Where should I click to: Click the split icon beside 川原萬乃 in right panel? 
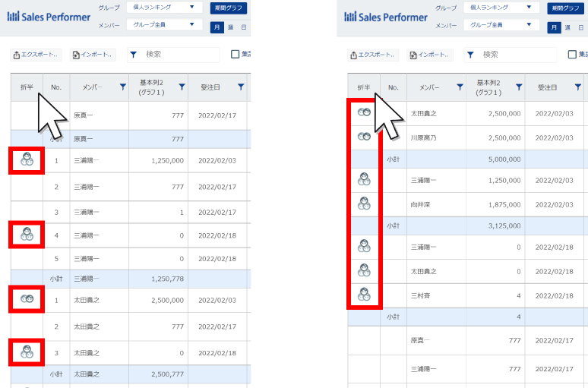tap(364, 137)
